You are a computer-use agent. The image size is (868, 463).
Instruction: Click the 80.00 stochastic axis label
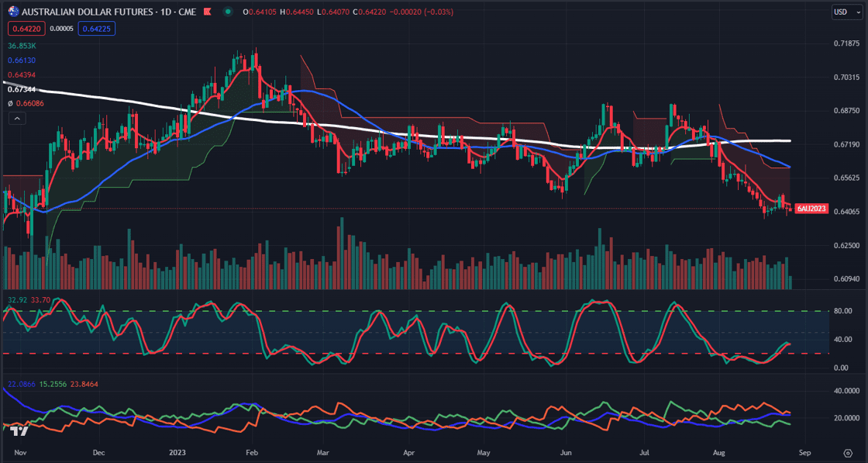pyautogui.click(x=842, y=311)
